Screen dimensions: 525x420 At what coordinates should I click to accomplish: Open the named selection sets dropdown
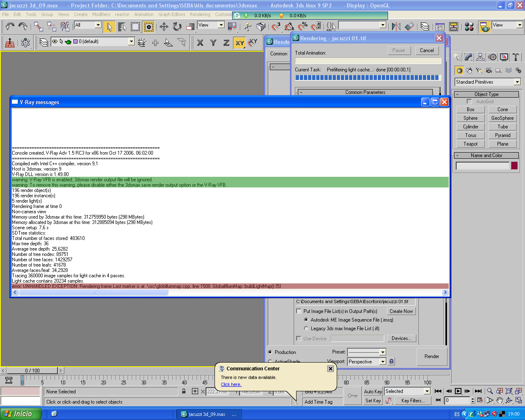(x=383, y=25)
